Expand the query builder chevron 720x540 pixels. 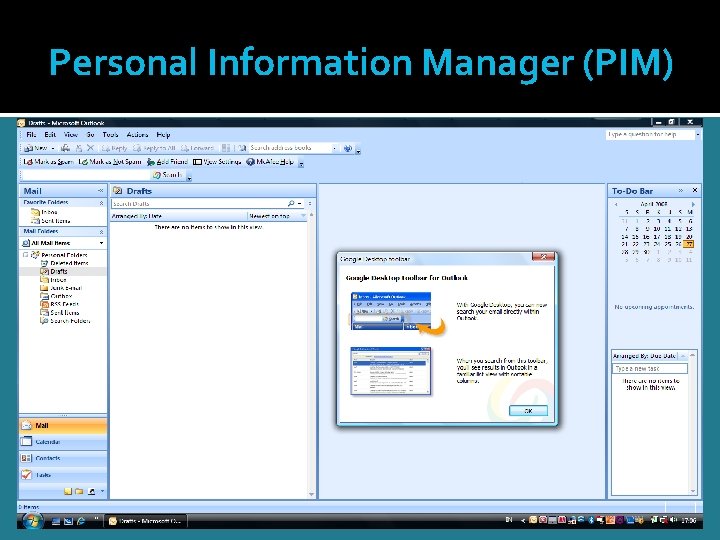point(310,203)
